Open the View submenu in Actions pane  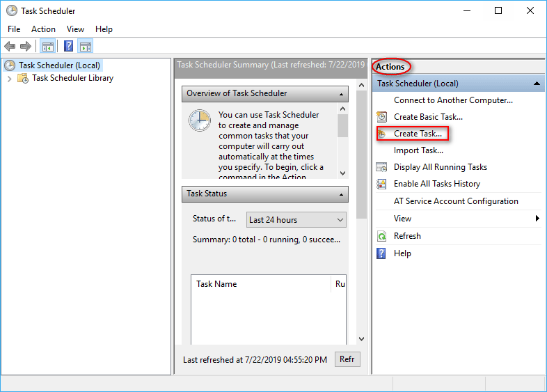click(537, 219)
